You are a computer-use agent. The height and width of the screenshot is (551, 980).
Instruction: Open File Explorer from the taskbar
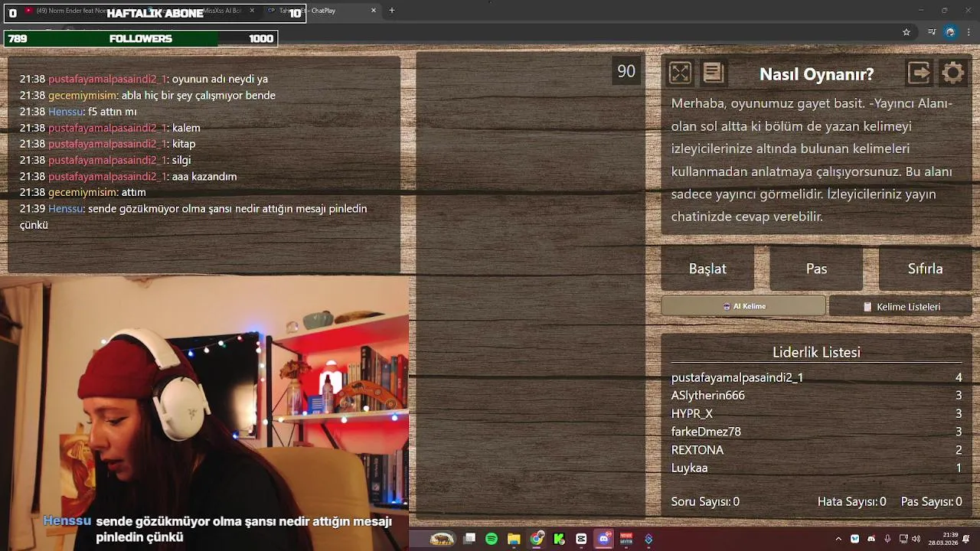(x=514, y=539)
